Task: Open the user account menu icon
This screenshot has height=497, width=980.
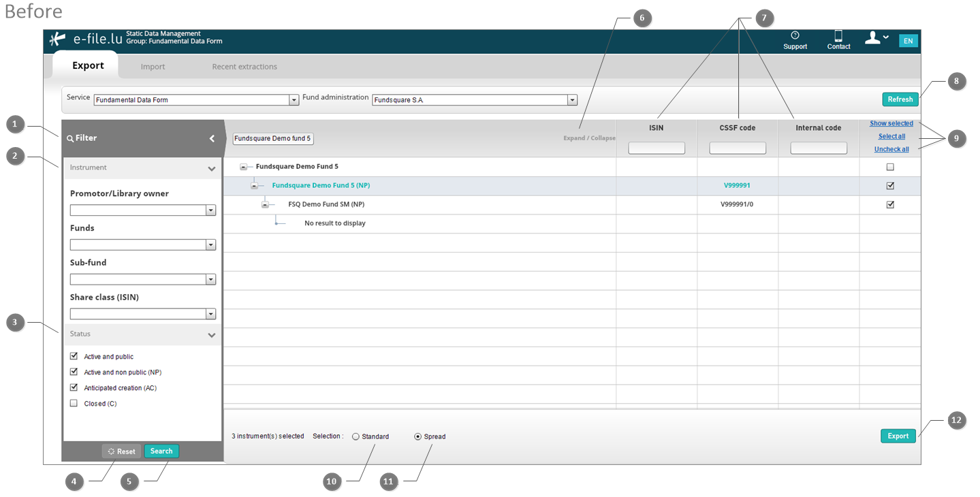Action: (876, 38)
